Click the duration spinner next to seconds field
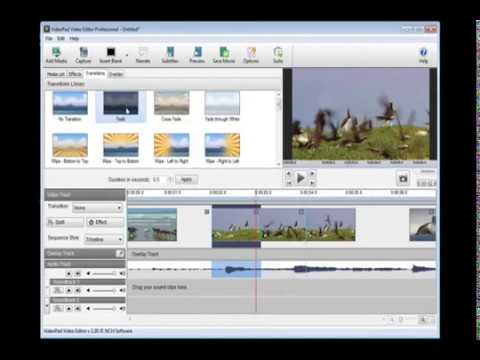 170,180
